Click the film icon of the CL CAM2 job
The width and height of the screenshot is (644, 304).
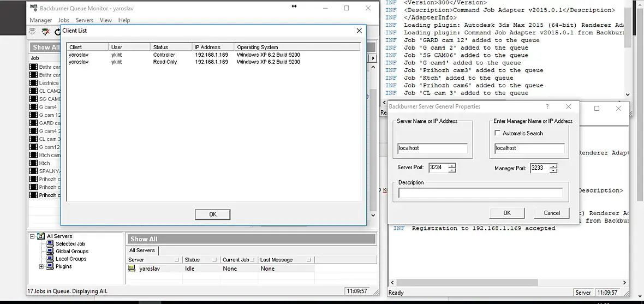(33, 91)
